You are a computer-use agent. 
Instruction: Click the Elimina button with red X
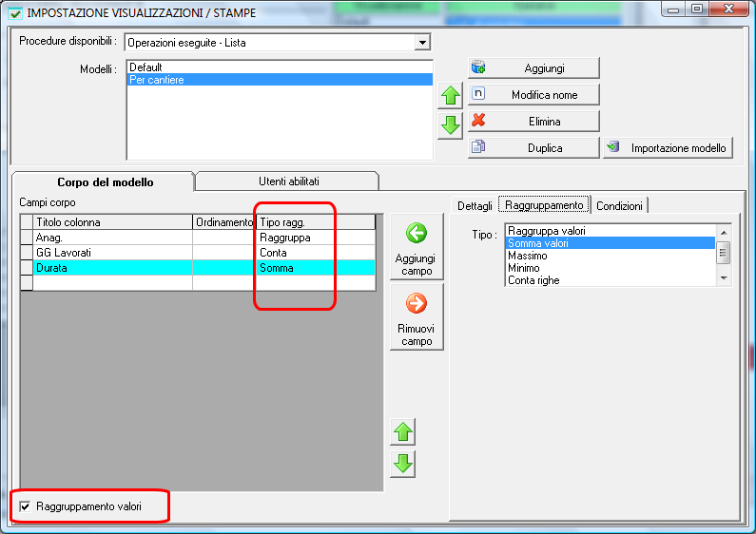coord(533,121)
